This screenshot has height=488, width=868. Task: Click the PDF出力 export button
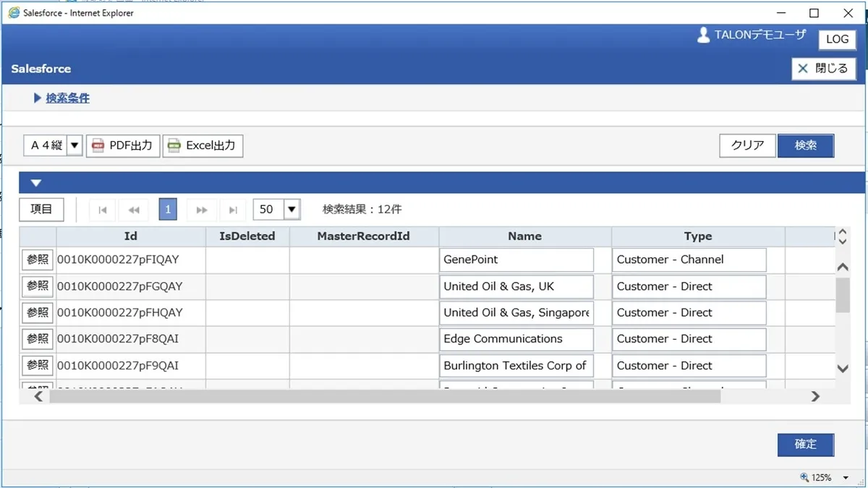click(123, 146)
